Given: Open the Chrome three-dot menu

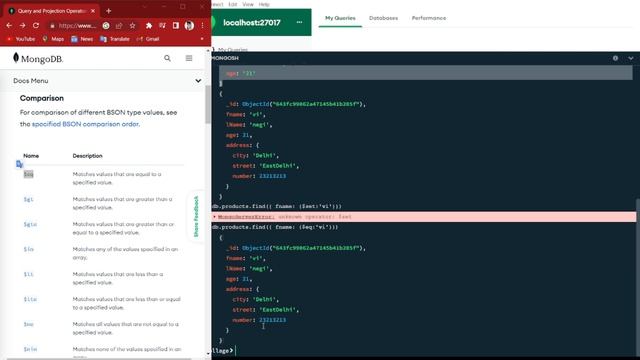Looking at the screenshot, I should coord(202,25).
